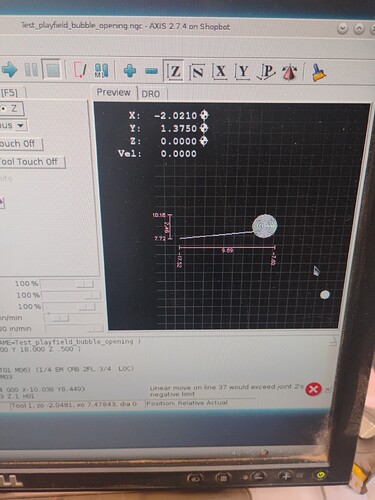Click status text Tool 1, zo -2.0481
Viewport: 375px width, 500px height.
click(74, 405)
